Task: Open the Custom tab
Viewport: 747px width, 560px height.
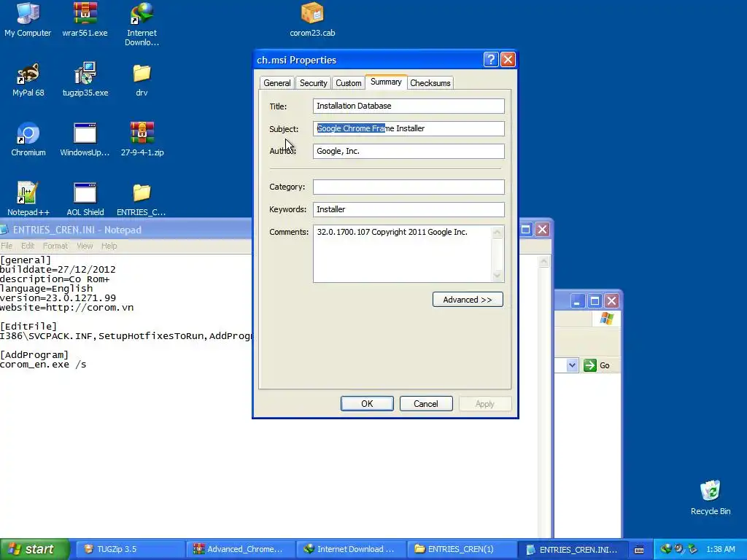Action: click(x=348, y=83)
